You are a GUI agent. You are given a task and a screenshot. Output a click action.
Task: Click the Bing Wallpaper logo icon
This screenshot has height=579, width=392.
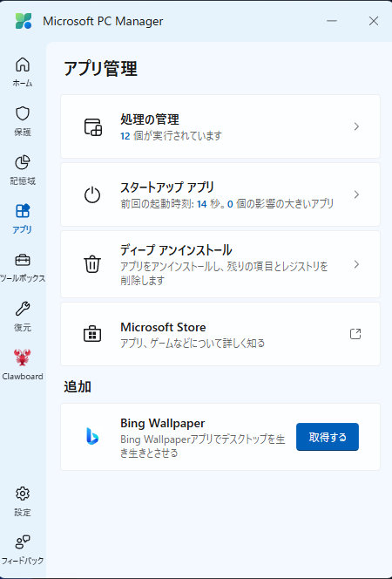coord(92,437)
